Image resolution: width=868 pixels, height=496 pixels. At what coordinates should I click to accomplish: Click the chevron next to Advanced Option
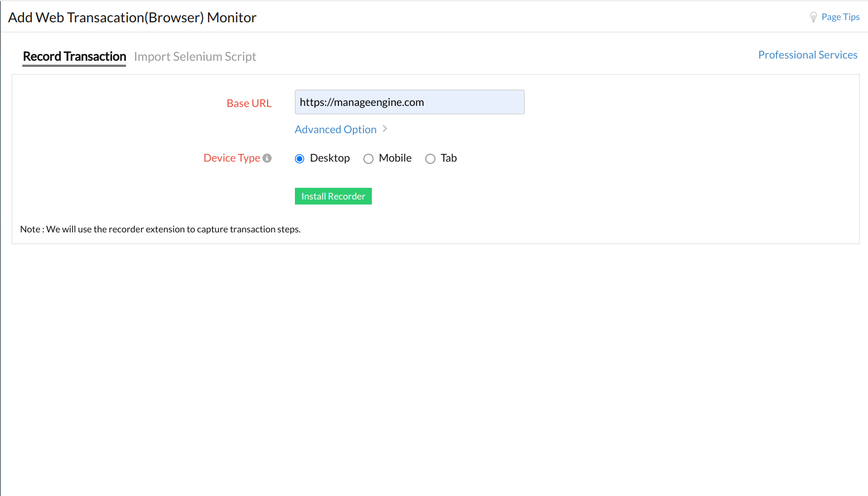385,129
